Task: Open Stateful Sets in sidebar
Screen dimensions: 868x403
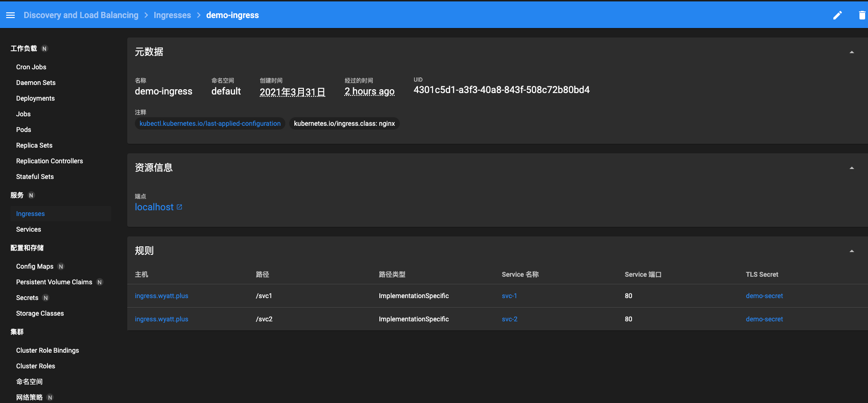Action: (x=35, y=177)
